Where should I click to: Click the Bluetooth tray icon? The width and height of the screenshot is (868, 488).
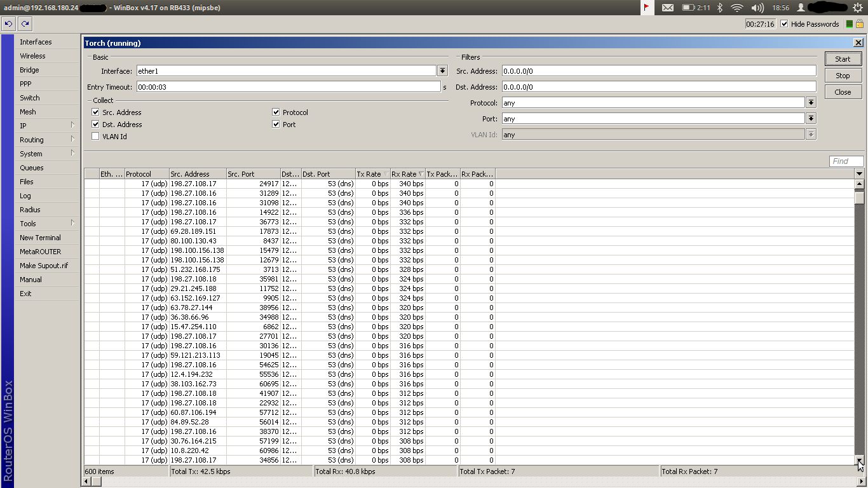[721, 7]
